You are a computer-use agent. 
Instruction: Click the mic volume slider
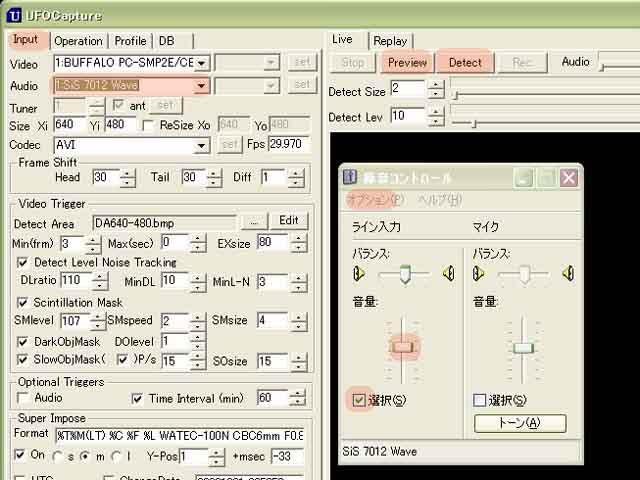(x=523, y=348)
